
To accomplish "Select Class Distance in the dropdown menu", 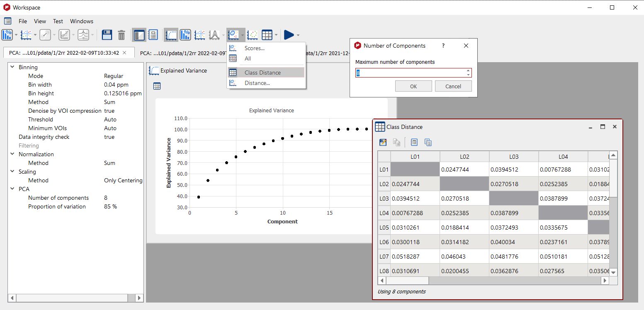I will [x=266, y=73].
